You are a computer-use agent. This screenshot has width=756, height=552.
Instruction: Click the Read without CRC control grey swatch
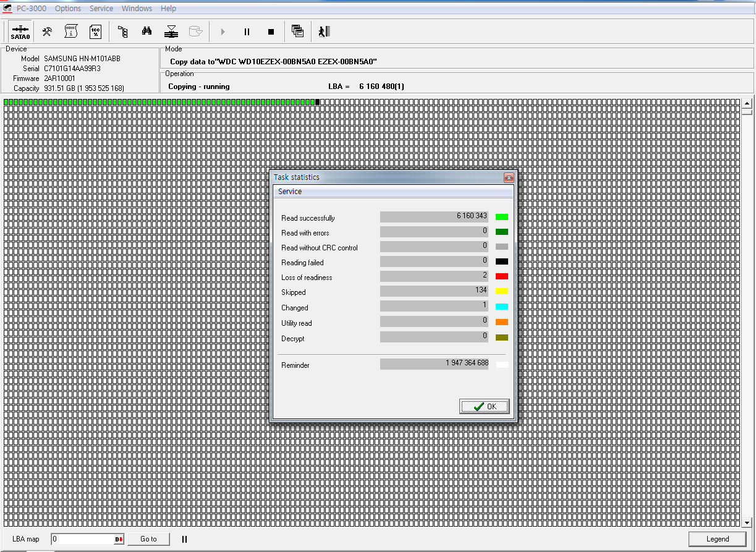[x=502, y=247]
